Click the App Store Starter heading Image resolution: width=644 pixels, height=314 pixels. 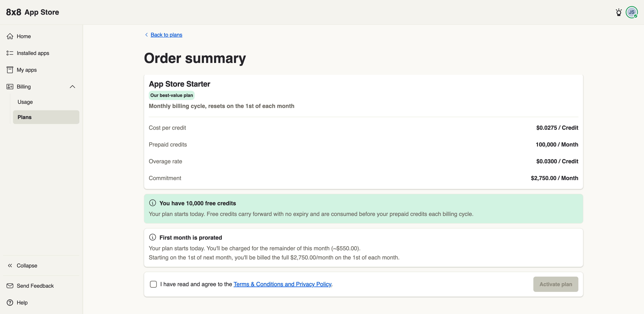[x=180, y=84]
